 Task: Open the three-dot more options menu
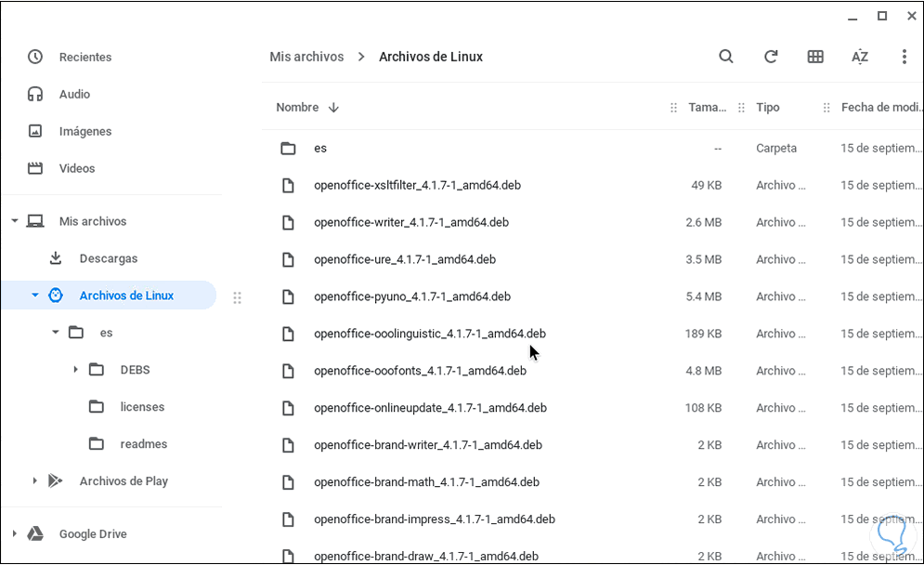coord(904,57)
